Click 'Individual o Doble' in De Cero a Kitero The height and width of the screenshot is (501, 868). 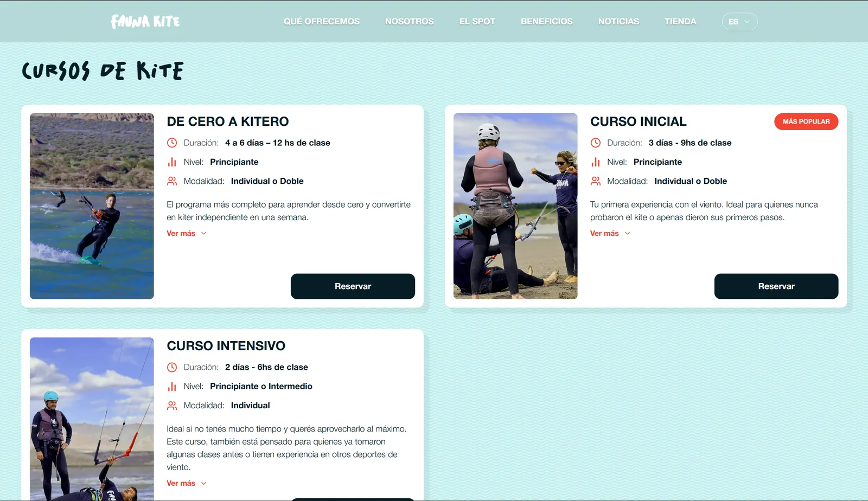pyautogui.click(x=267, y=181)
